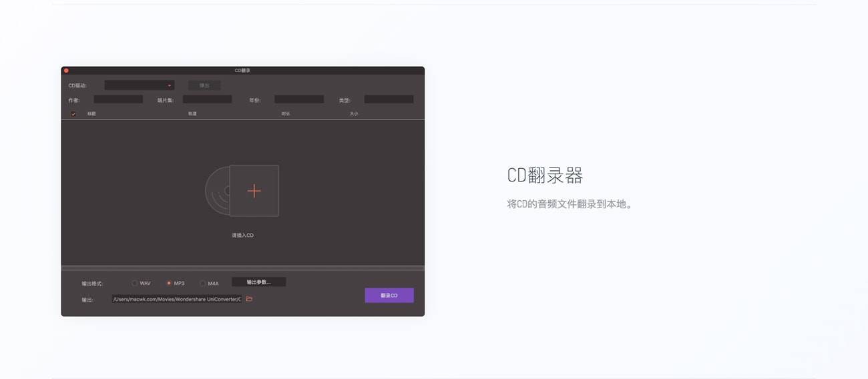
Task: Sort by the 时长 duration column
Action: click(x=286, y=114)
